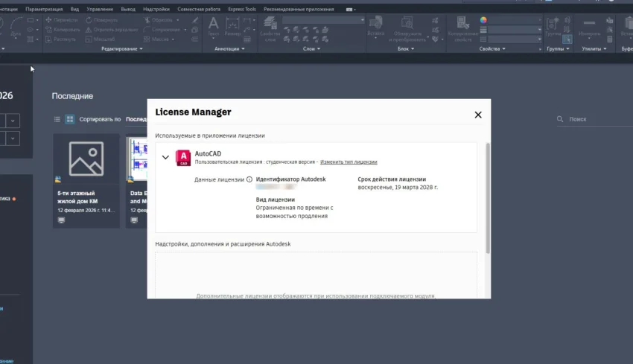This screenshot has width=633, height=364.
Task: Open the Change license type link
Action: (x=349, y=162)
